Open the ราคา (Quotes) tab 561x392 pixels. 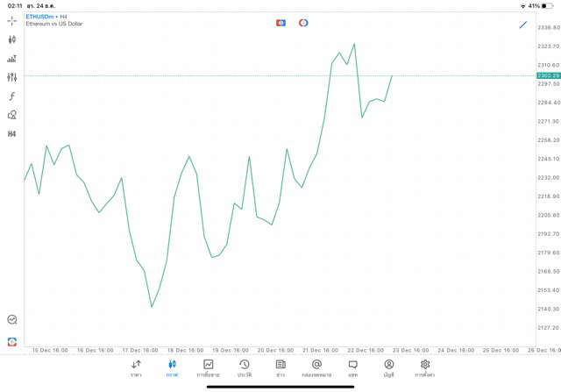pyautogui.click(x=136, y=368)
